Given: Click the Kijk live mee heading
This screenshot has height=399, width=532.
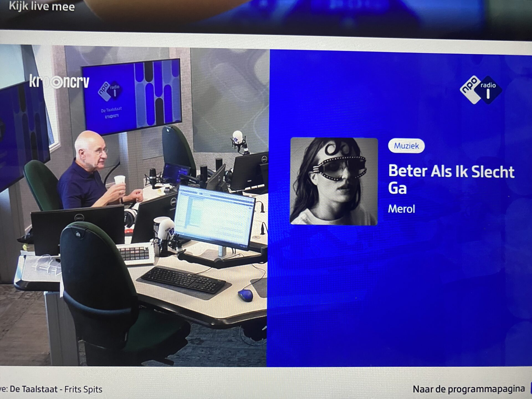Looking at the screenshot, I should click(x=42, y=7).
